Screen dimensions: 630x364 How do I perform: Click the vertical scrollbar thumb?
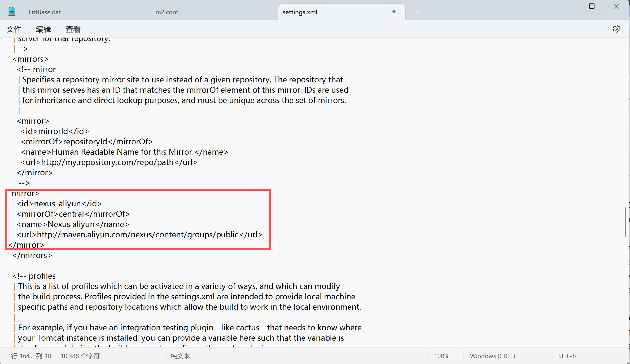[625, 222]
